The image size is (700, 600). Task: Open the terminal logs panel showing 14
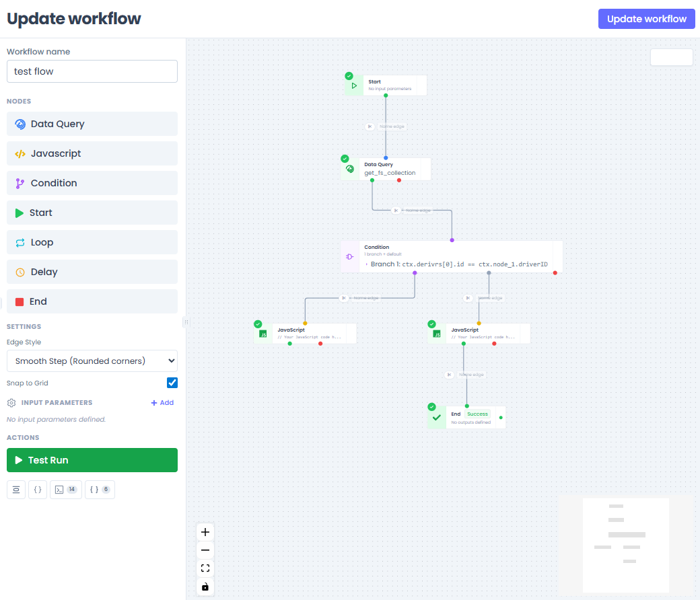pyautogui.click(x=65, y=489)
